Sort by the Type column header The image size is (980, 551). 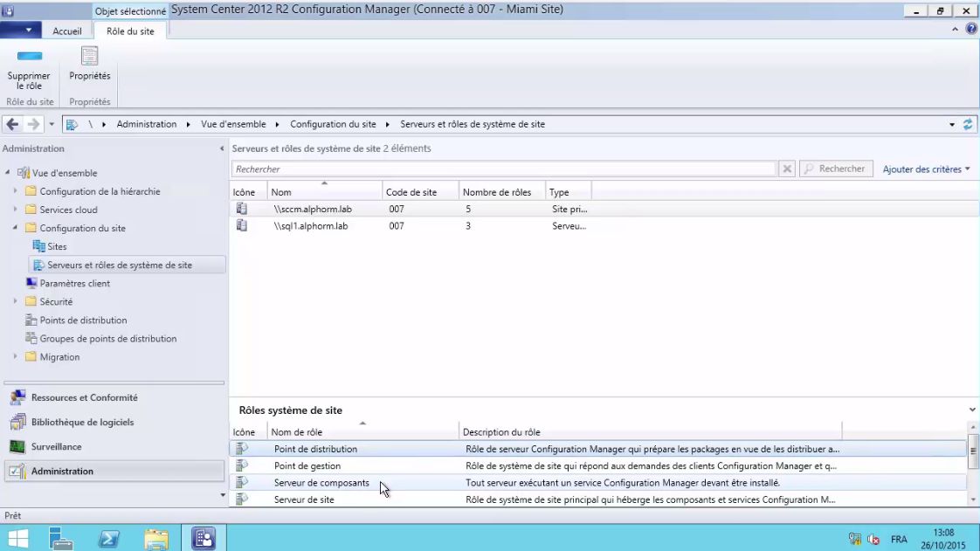click(568, 192)
